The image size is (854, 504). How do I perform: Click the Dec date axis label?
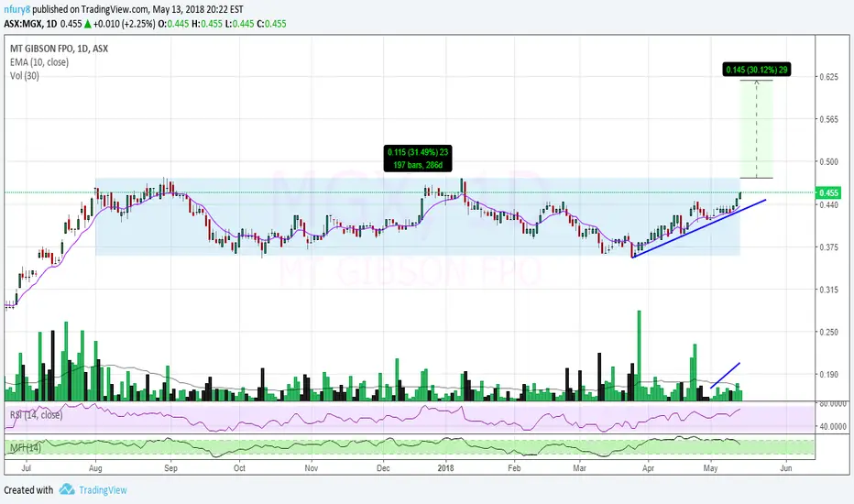pos(383,468)
